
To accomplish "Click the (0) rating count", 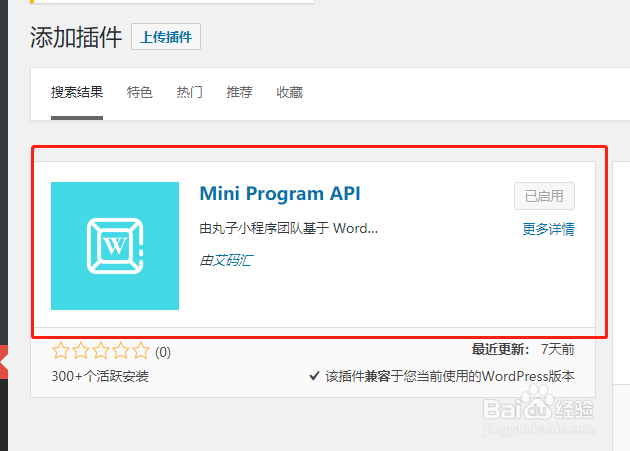I will [163, 352].
